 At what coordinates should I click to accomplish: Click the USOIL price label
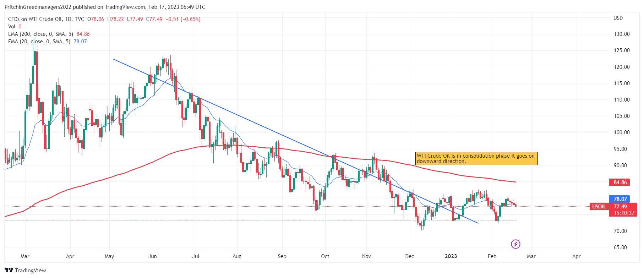[x=599, y=206]
